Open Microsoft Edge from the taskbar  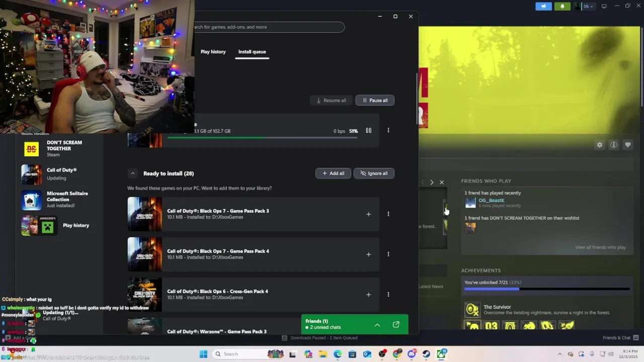(x=338, y=354)
